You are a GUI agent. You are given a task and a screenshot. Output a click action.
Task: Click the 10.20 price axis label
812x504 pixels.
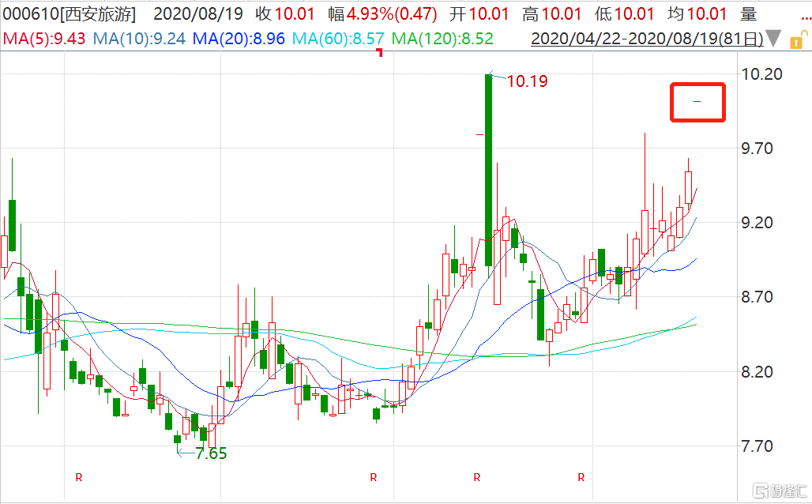tap(761, 74)
